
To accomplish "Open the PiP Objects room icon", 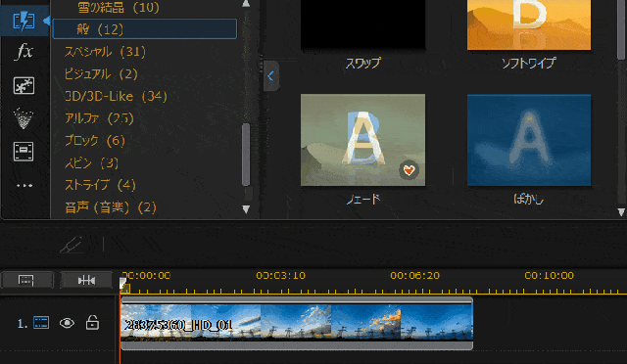I will pyautogui.click(x=24, y=85).
